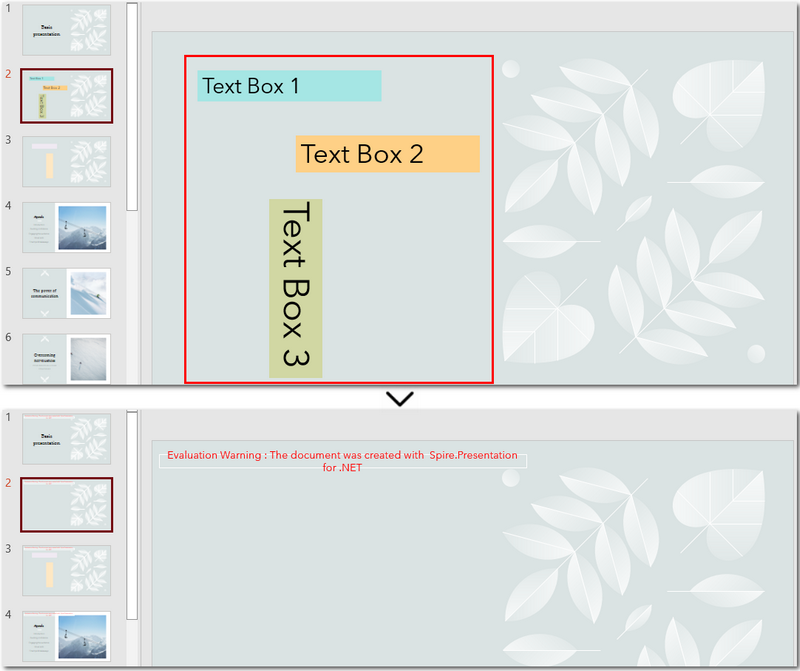Select the outlined slide 2 in the bottom panel
Image resolution: width=800 pixels, height=671 pixels.
click(x=65, y=503)
